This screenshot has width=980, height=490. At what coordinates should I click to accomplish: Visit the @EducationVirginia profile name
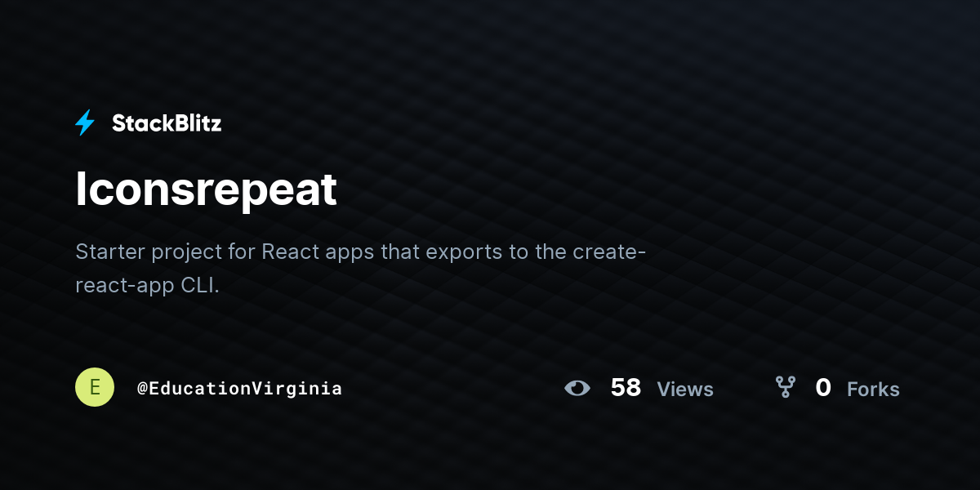click(239, 388)
